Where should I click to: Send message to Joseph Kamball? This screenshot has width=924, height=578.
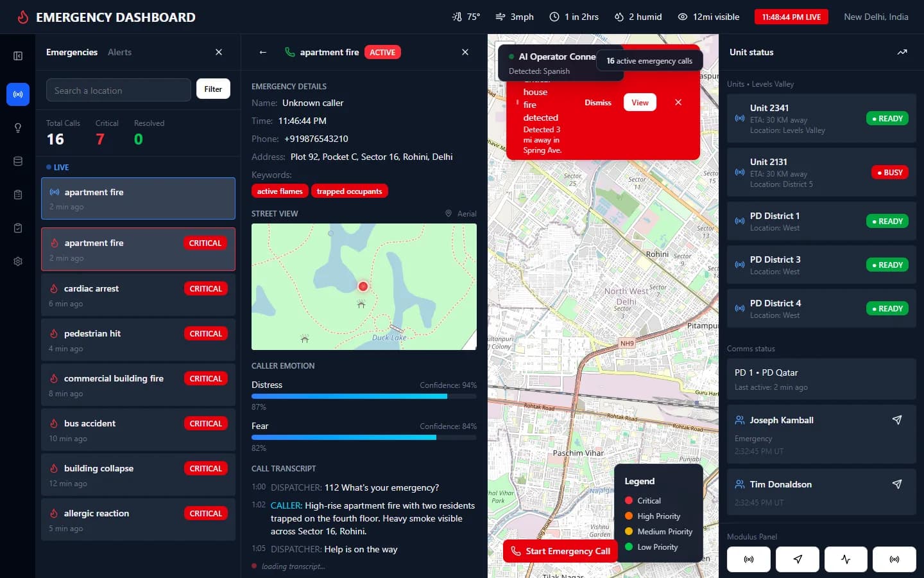[897, 420]
